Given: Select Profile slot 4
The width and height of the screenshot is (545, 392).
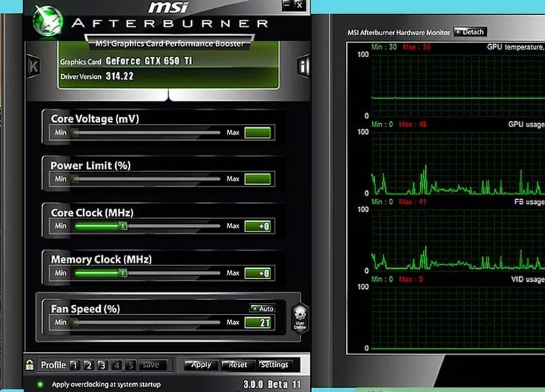Looking at the screenshot, I should tap(116, 365).
